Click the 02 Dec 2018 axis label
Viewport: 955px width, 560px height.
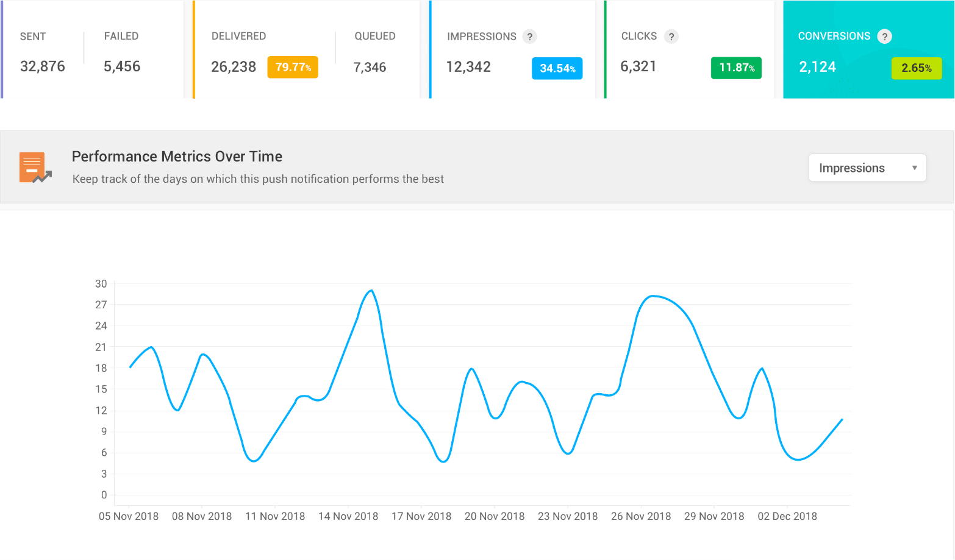coord(787,516)
